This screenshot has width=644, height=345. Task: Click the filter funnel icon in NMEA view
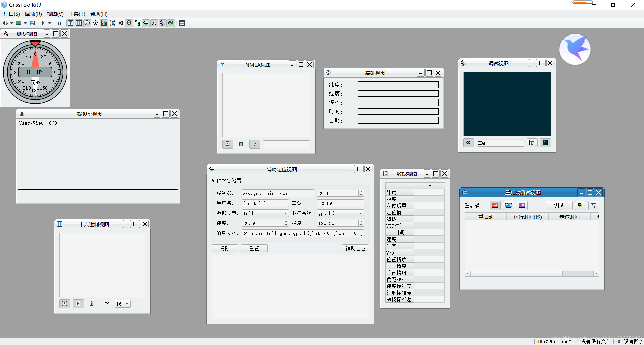click(x=255, y=144)
